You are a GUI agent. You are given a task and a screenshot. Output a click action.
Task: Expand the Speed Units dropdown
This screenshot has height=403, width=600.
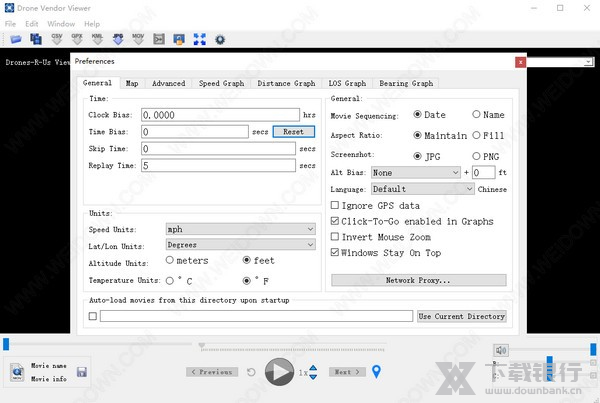240,229
